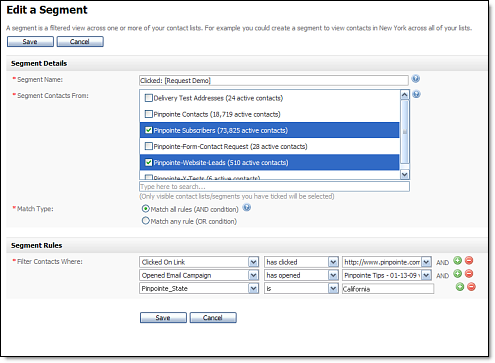Click the Edit a Segment title
This screenshot has width=495, height=363.
click(47, 10)
